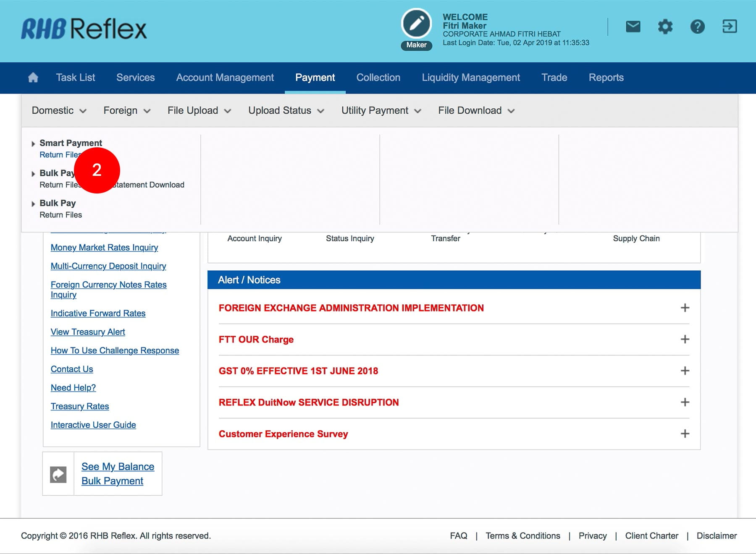The width and height of the screenshot is (756, 554).
Task: Click the logout exit icon
Action: (x=730, y=26)
